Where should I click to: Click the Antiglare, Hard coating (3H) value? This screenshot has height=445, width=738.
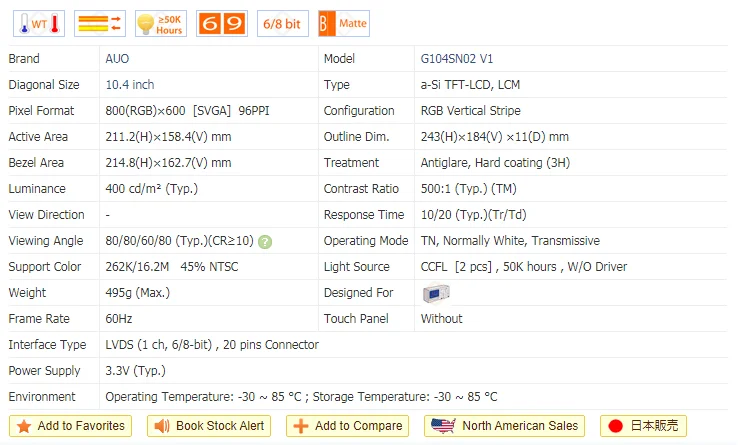(495, 163)
